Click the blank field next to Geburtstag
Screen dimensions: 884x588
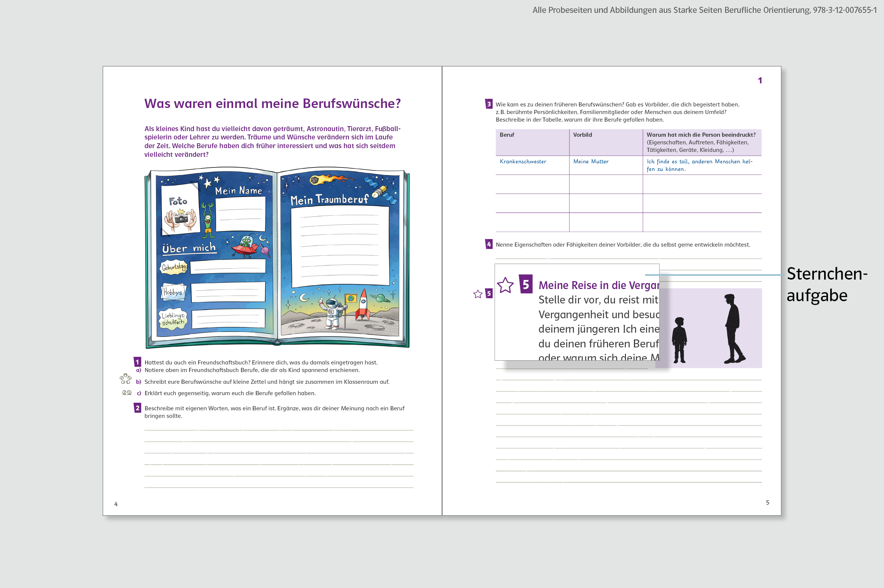point(228,266)
